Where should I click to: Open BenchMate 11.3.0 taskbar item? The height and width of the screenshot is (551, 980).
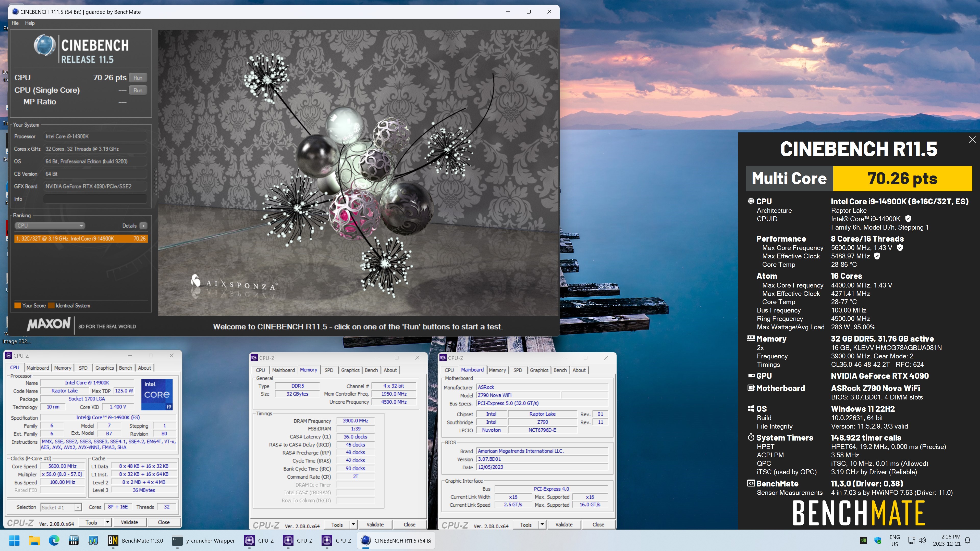[x=136, y=540]
